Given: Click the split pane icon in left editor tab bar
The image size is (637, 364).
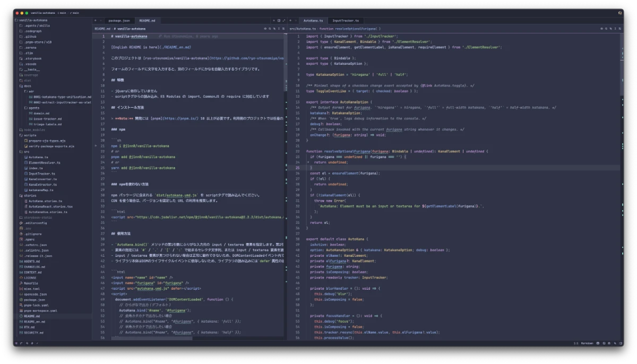Looking at the screenshot, I should click(x=279, y=21).
